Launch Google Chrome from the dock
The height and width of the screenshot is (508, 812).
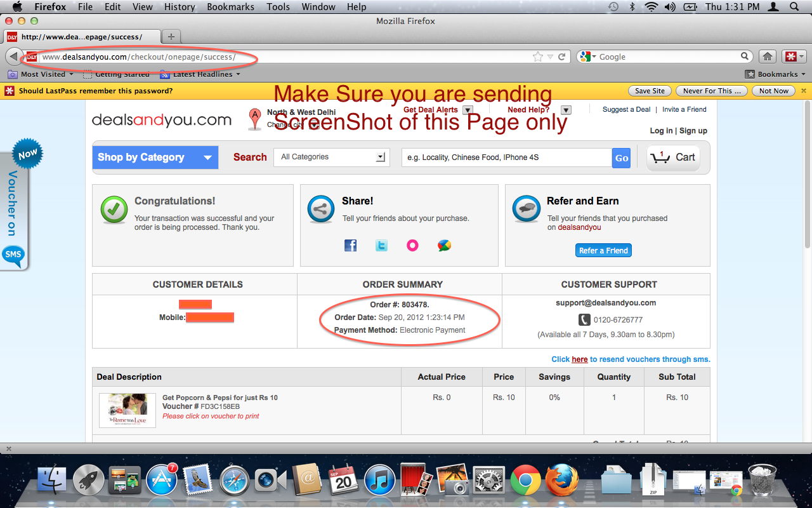click(526, 480)
